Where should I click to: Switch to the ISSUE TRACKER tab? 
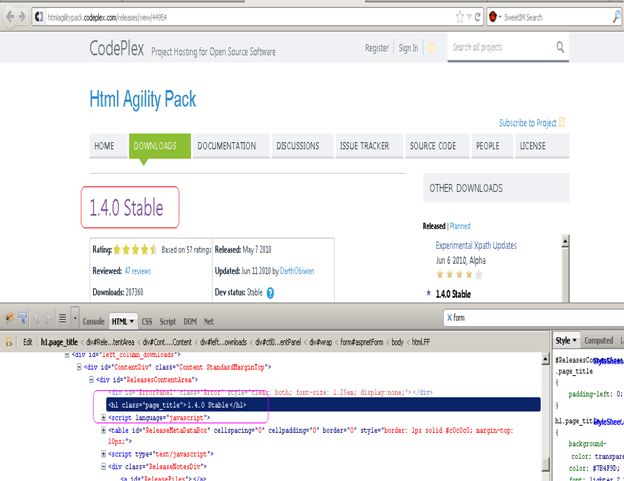pyautogui.click(x=369, y=146)
